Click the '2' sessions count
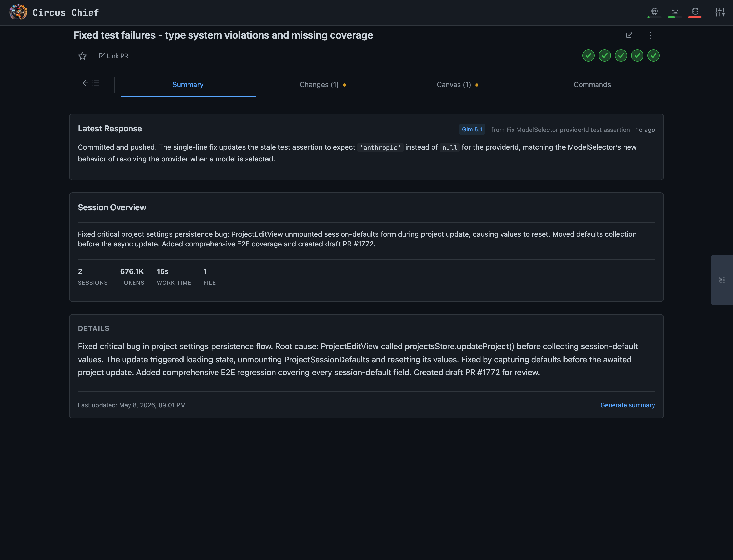The image size is (733, 560). click(x=80, y=271)
